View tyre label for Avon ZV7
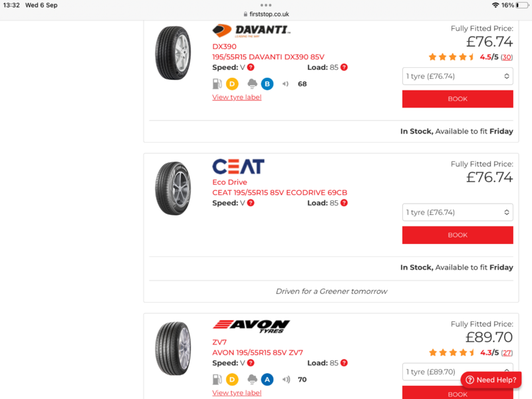 (x=237, y=393)
